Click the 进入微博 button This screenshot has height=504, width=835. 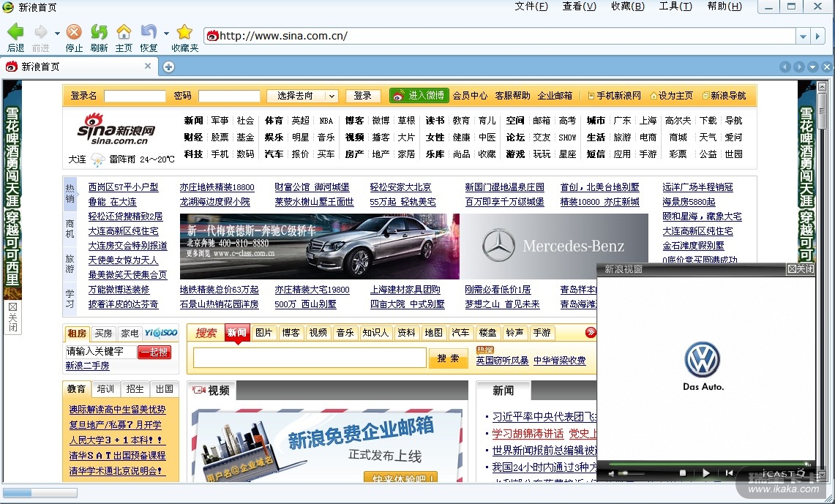(419, 96)
